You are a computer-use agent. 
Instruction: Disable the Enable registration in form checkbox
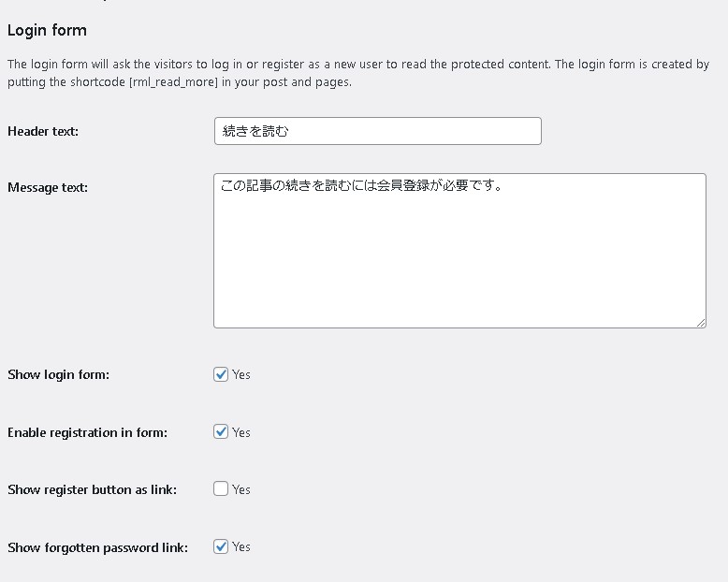221,432
